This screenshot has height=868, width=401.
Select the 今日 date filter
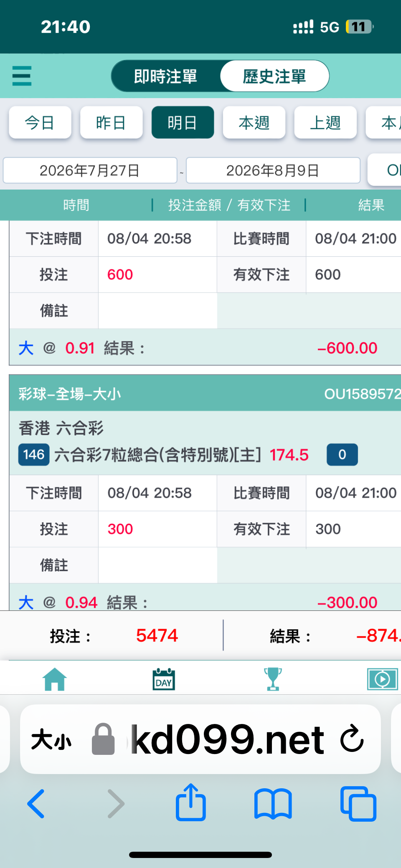[x=40, y=122]
